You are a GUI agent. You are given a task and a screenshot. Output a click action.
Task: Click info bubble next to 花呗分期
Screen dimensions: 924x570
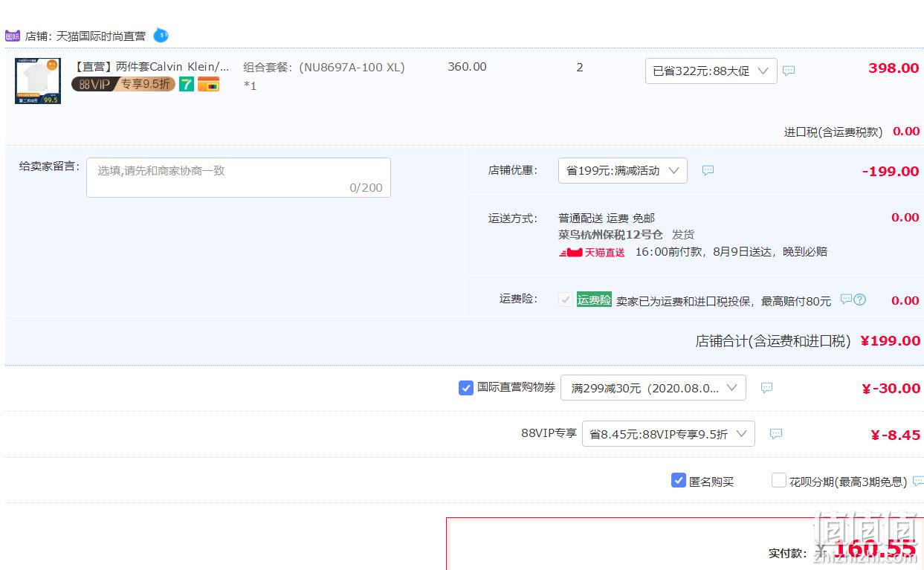pyautogui.click(x=918, y=481)
